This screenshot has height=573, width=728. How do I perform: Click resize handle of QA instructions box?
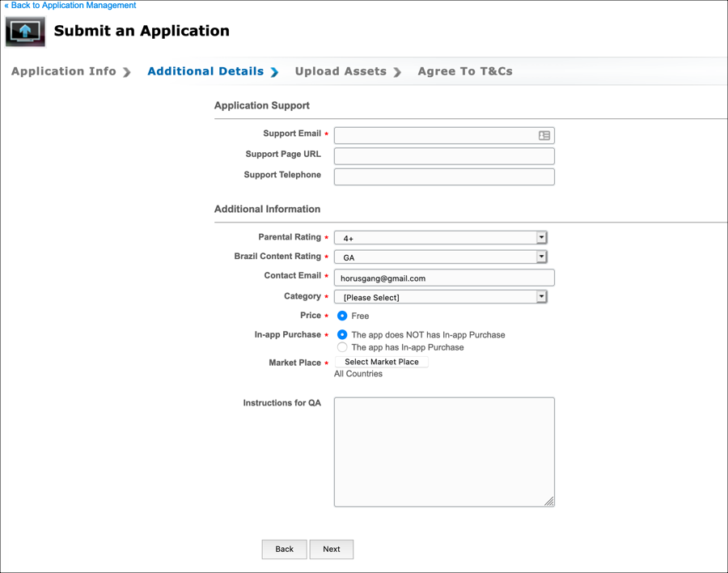point(549,502)
